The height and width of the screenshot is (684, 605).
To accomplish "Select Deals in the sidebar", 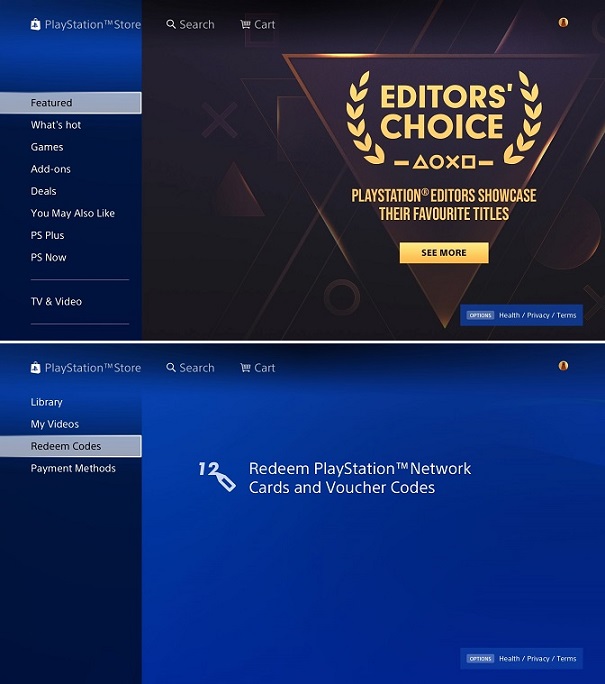I will click(43, 191).
